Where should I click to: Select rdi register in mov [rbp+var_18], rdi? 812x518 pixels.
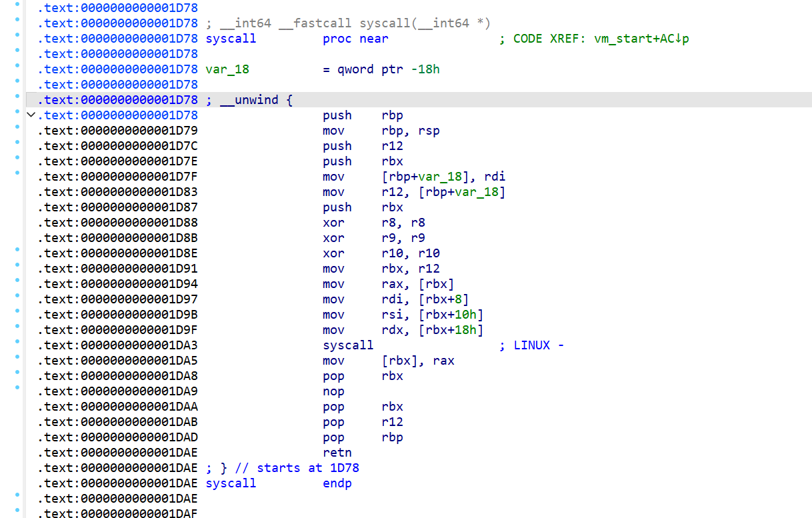coord(495,177)
